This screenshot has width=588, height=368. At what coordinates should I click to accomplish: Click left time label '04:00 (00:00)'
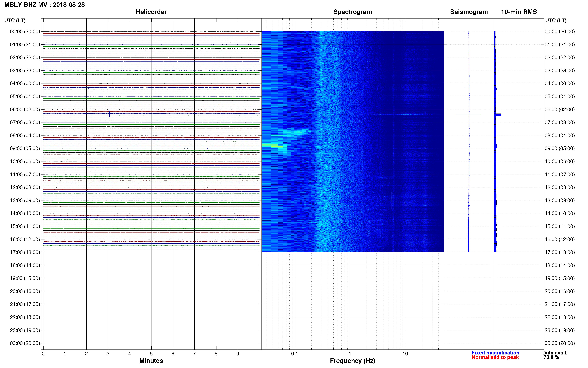(25, 83)
